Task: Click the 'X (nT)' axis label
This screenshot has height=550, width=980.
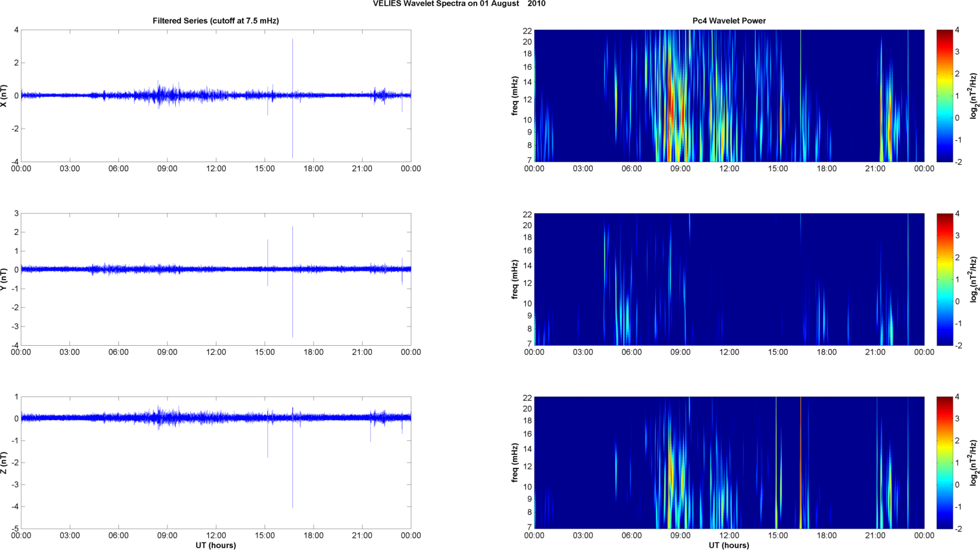Action: pyautogui.click(x=5, y=96)
